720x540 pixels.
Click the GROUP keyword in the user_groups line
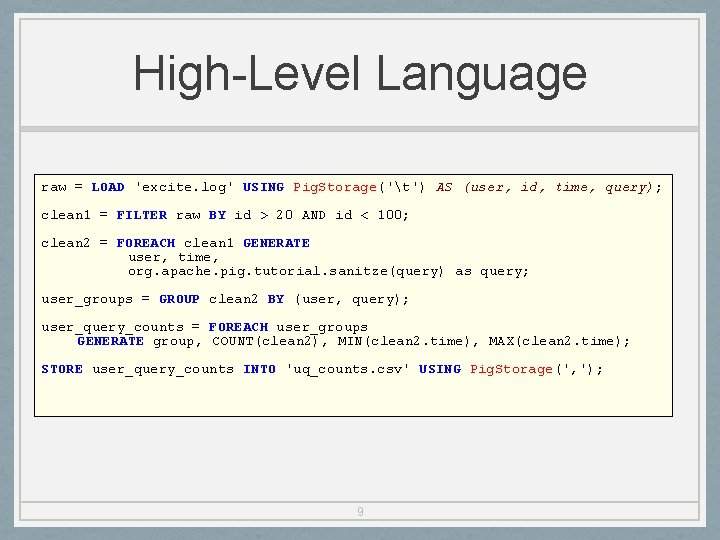click(x=179, y=299)
